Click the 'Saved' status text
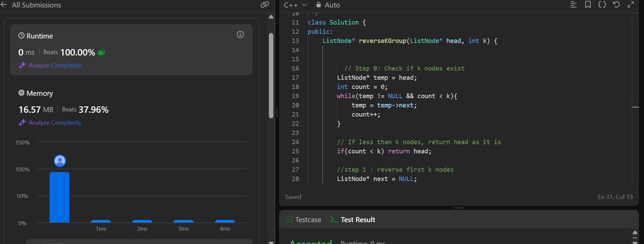 [x=293, y=197]
